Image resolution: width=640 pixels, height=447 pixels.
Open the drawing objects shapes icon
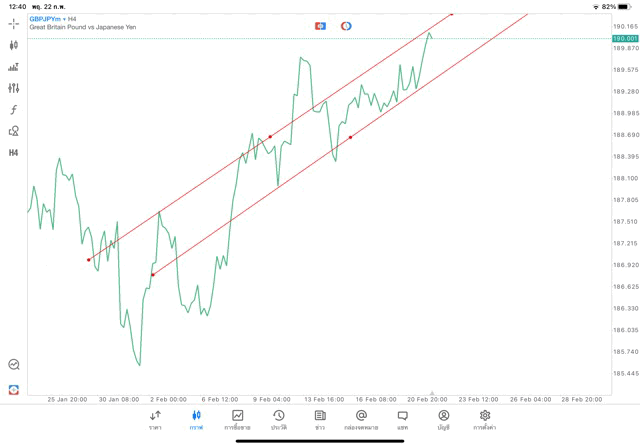coord(14,131)
